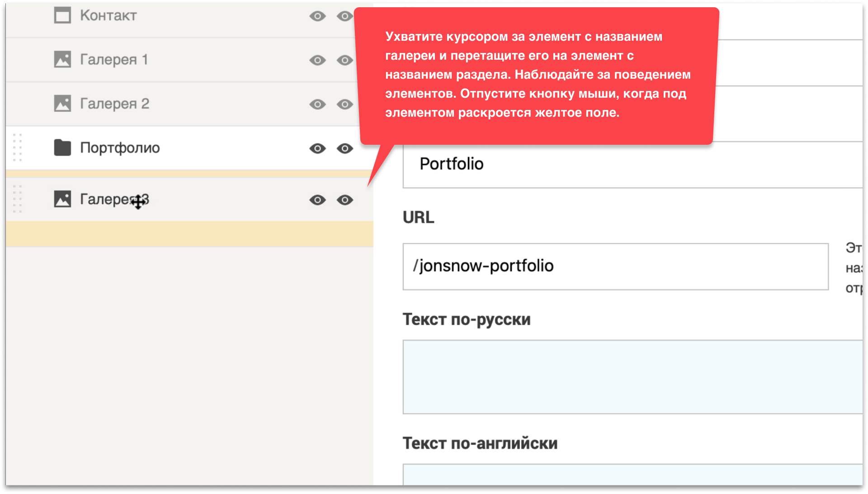Screen dimensions: 868x494
Task: Toggle second eye icon for Галерея 1
Action: click(x=345, y=60)
